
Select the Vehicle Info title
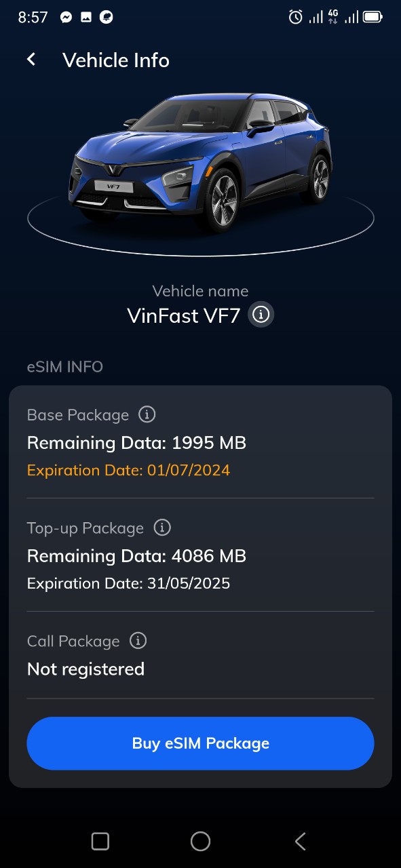(115, 60)
